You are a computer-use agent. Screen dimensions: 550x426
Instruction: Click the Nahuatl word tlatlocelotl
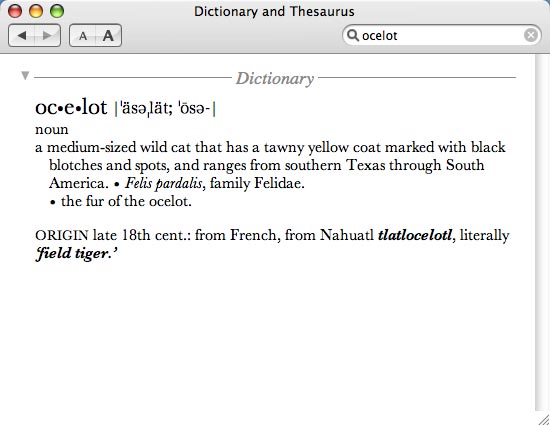click(x=415, y=235)
